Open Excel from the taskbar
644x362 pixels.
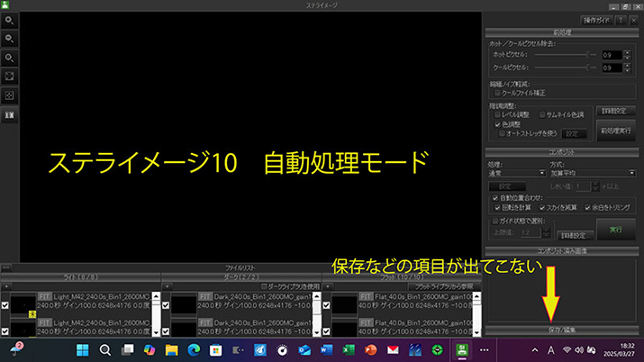coord(349,350)
